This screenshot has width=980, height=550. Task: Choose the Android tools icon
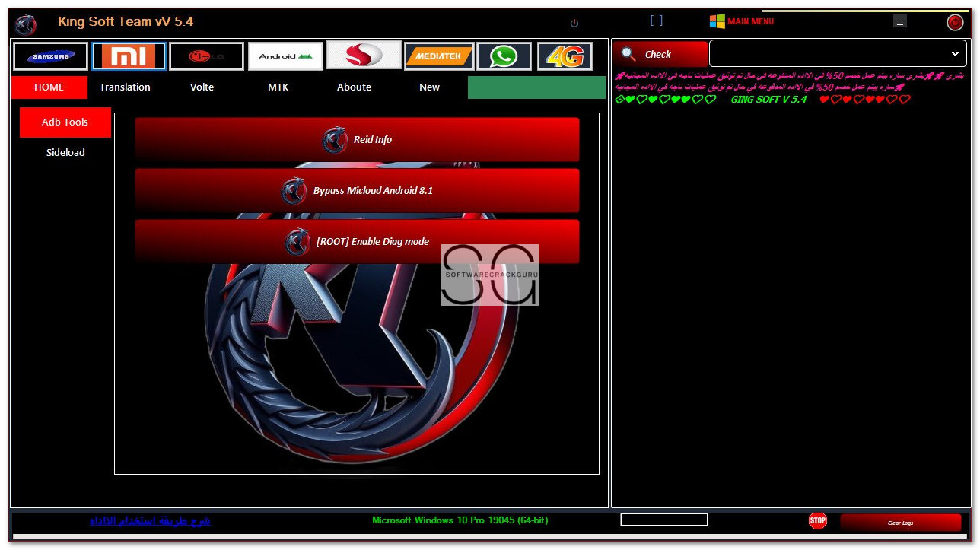pyautogui.click(x=285, y=56)
